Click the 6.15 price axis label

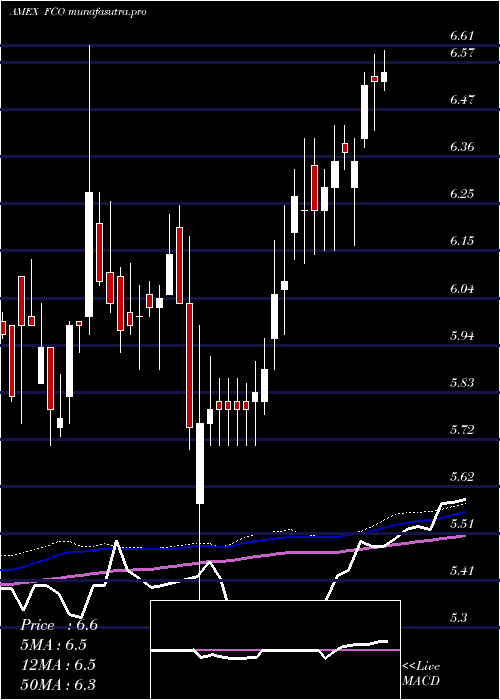[462, 241]
